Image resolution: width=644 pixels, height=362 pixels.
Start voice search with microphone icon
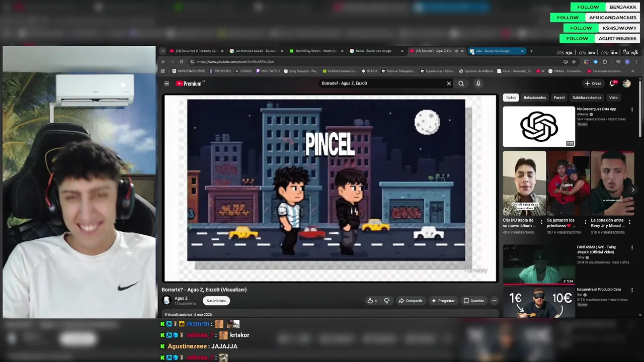click(478, 83)
